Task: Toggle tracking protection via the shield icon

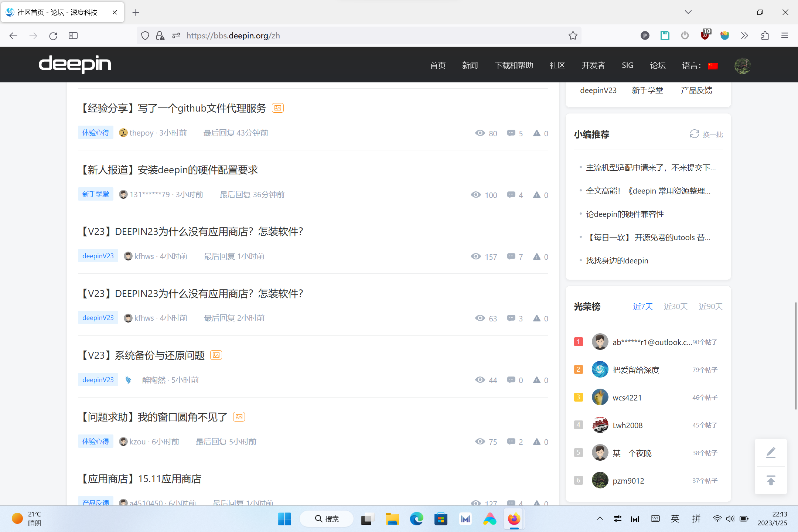Action: point(145,35)
